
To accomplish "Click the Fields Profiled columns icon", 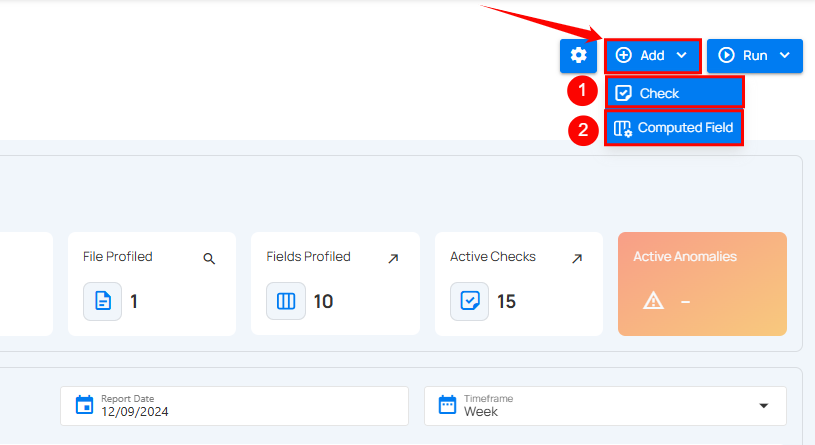I will point(286,301).
